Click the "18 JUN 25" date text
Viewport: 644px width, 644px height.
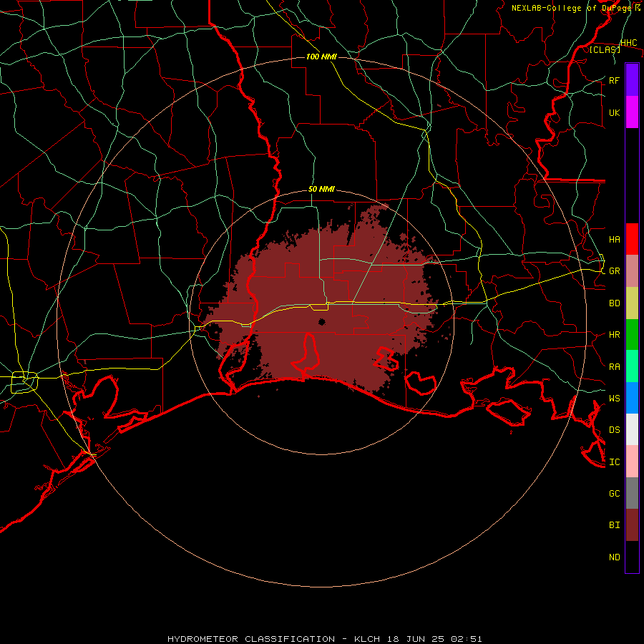point(416,639)
